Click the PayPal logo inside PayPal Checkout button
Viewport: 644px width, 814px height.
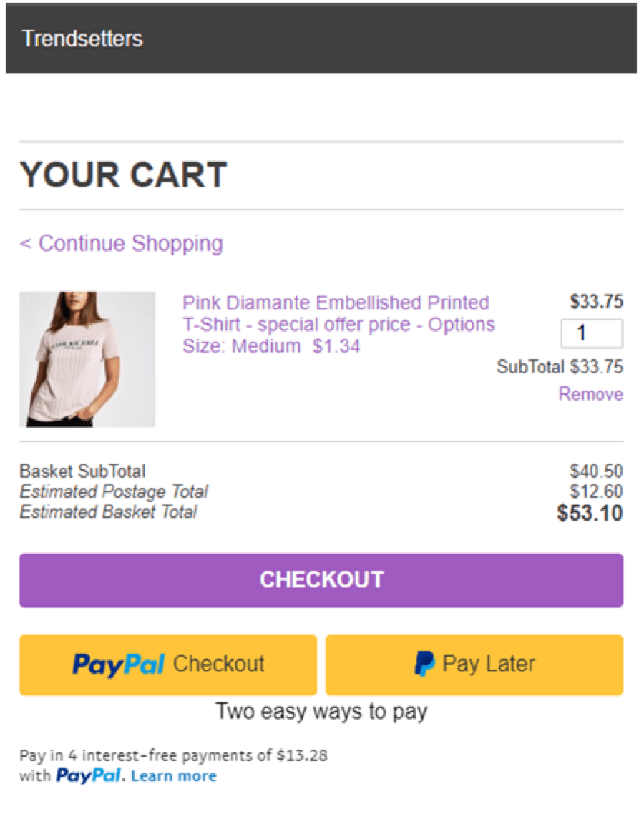pyautogui.click(x=119, y=665)
